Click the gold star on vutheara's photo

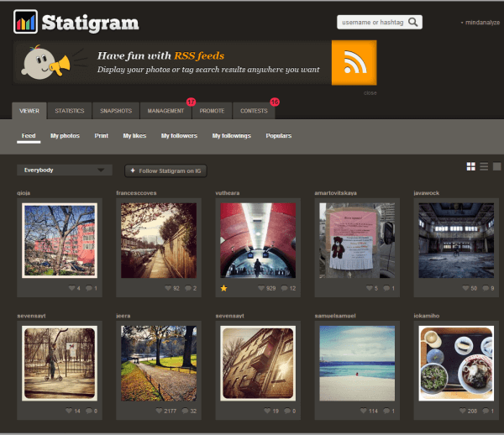point(224,288)
